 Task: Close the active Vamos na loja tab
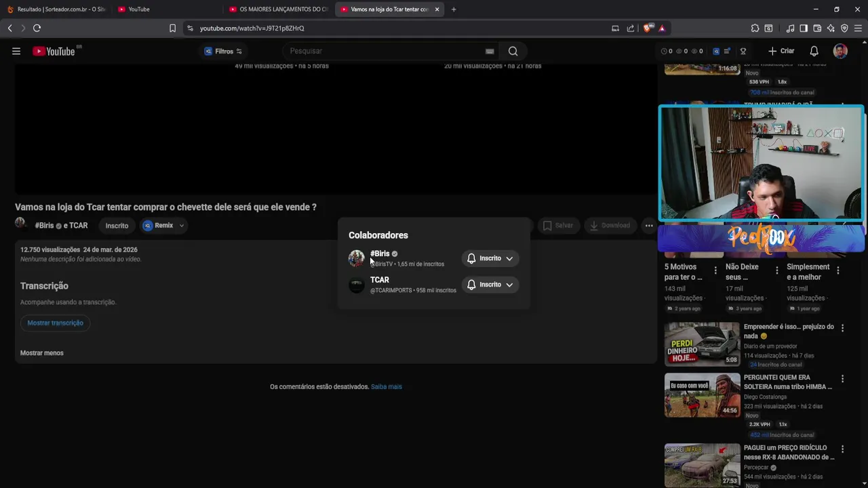coord(437,9)
